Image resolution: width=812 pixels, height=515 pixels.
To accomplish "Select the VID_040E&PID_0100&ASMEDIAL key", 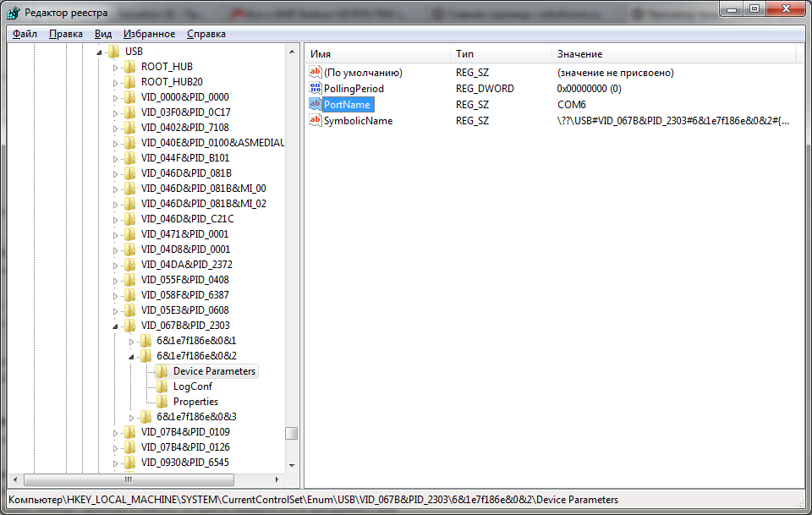I will click(212, 142).
